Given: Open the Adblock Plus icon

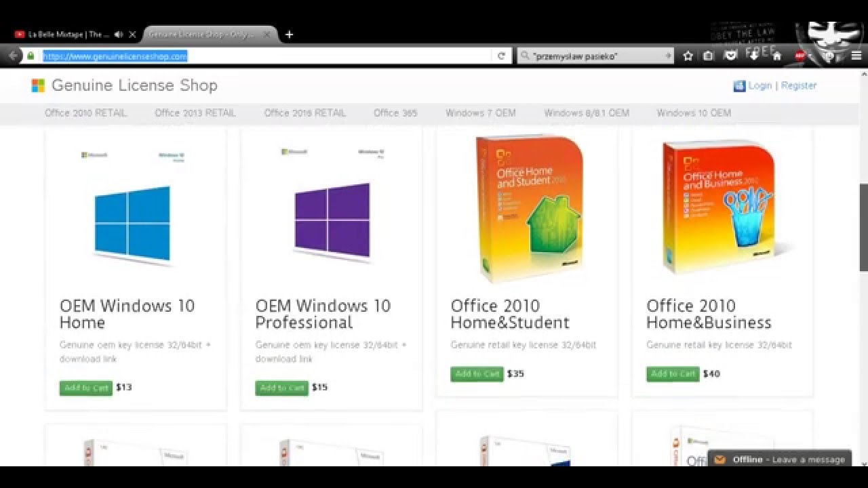Looking at the screenshot, I should pos(800,56).
